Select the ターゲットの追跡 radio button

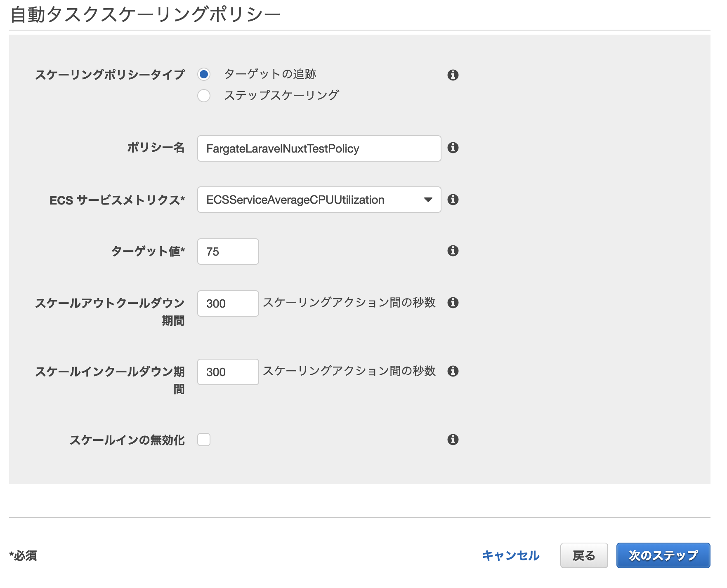point(204,74)
